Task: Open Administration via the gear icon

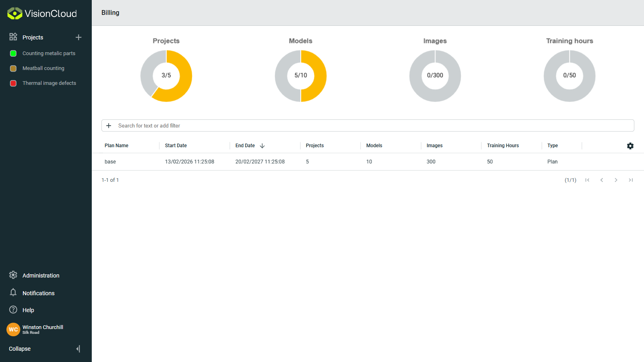Action: tap(13, 275)
